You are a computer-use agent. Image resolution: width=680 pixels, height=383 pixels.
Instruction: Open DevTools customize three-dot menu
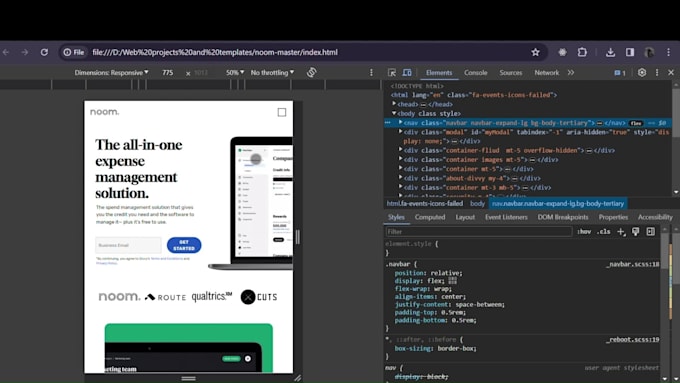tap(657, 72)
